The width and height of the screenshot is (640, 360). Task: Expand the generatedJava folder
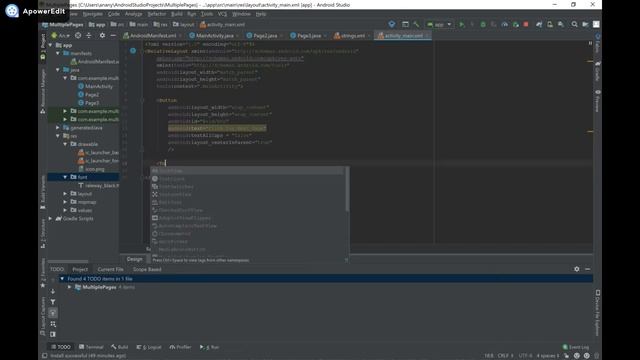pyautogui.click(x=58, y=128)
